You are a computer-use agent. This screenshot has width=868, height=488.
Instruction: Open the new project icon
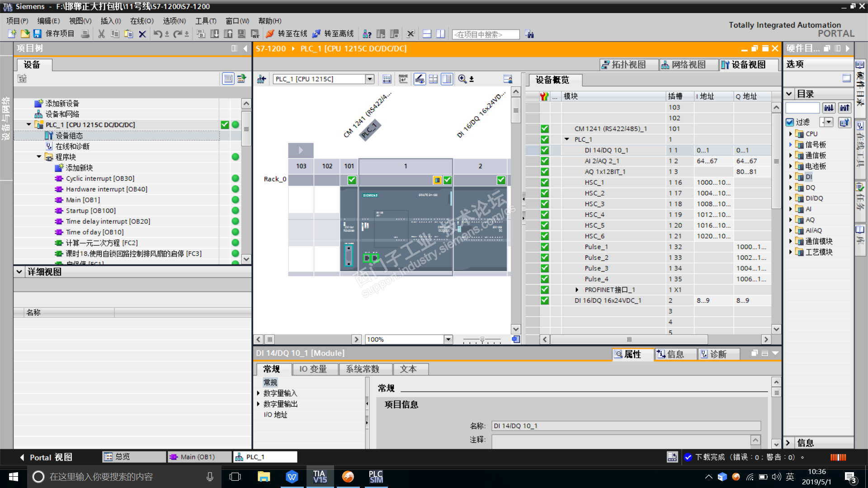pos(12,34)
